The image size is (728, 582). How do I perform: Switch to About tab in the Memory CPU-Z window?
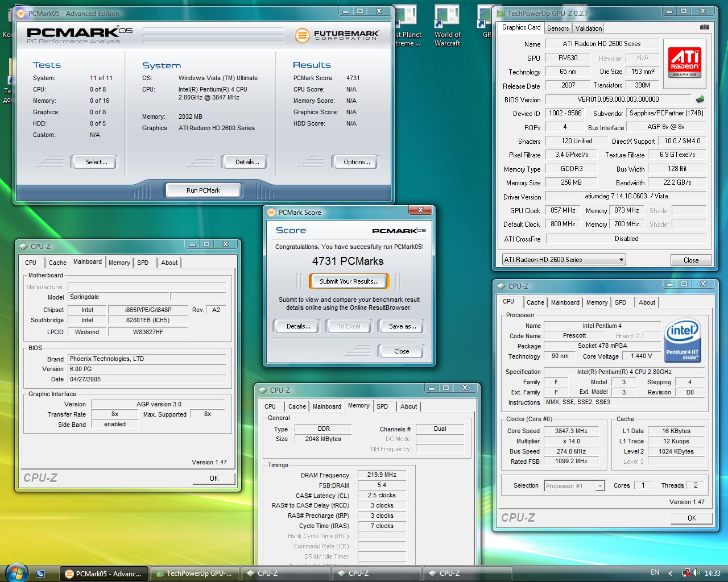point(408,406)
